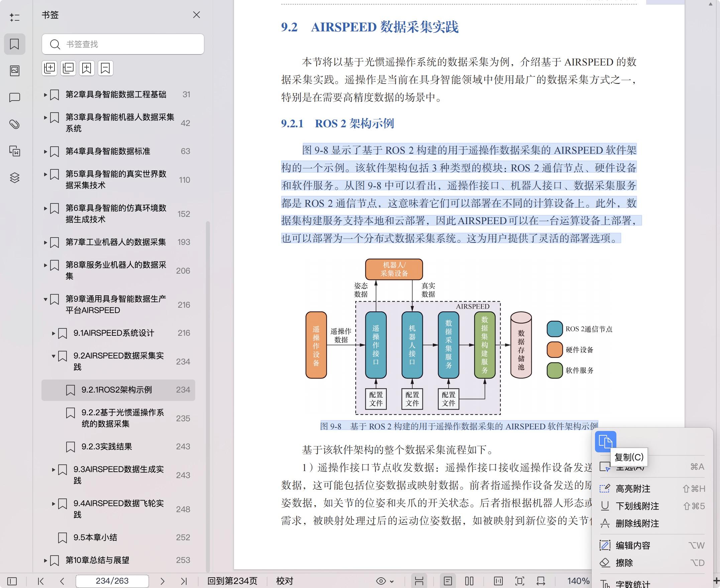720x588 pixels.
Task: Open the thumbnails sidebar icon
Action: click(x=14, y=71)
